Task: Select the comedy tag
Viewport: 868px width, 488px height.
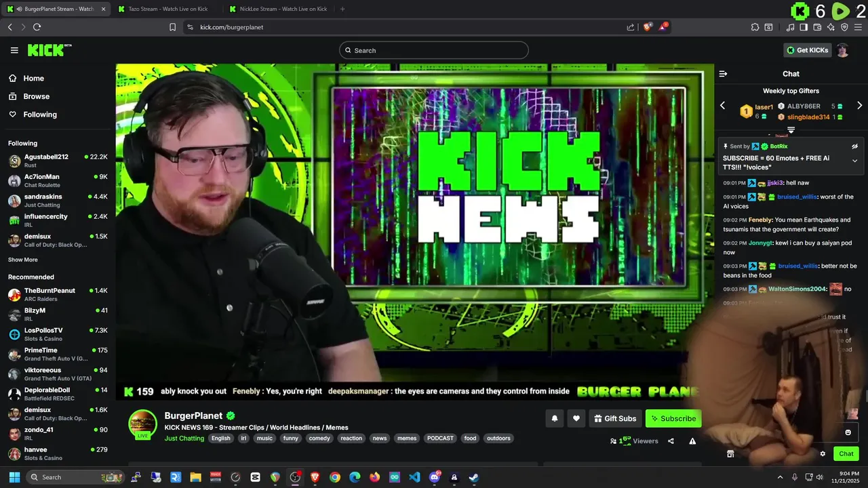Action: 319,439
